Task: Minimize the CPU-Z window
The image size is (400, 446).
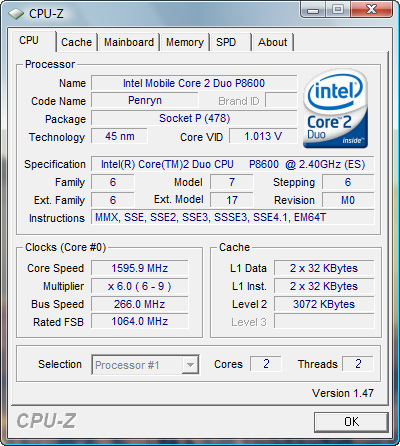Action: [x=312, y=10]
